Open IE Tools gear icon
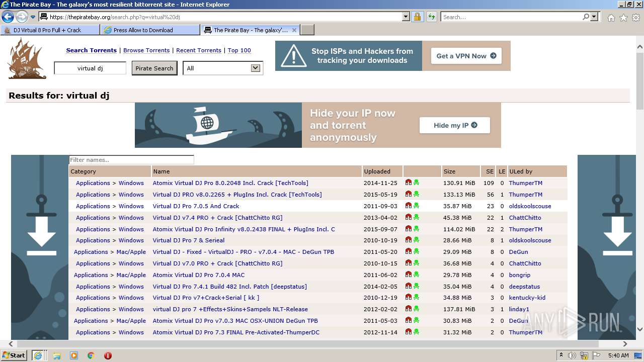This screenshot has height=362, width=644. pyautogui.click(x=636, y=18)
